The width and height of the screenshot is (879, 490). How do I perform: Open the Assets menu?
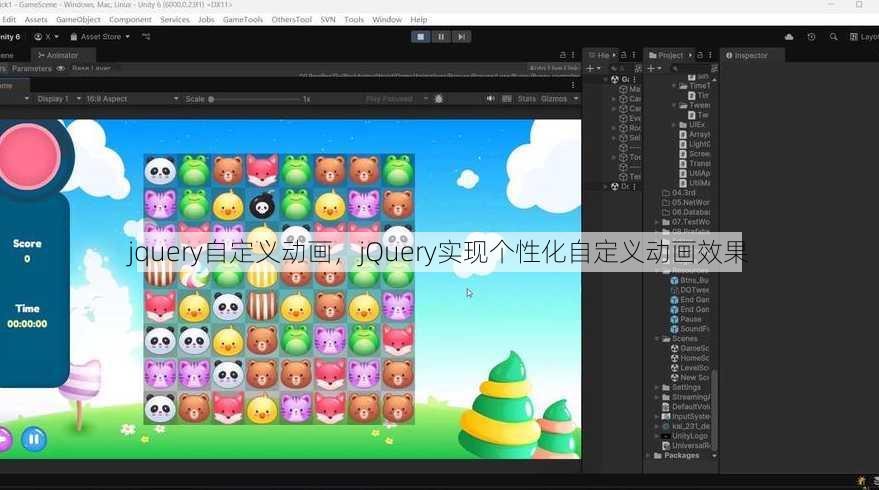[36, 20]
